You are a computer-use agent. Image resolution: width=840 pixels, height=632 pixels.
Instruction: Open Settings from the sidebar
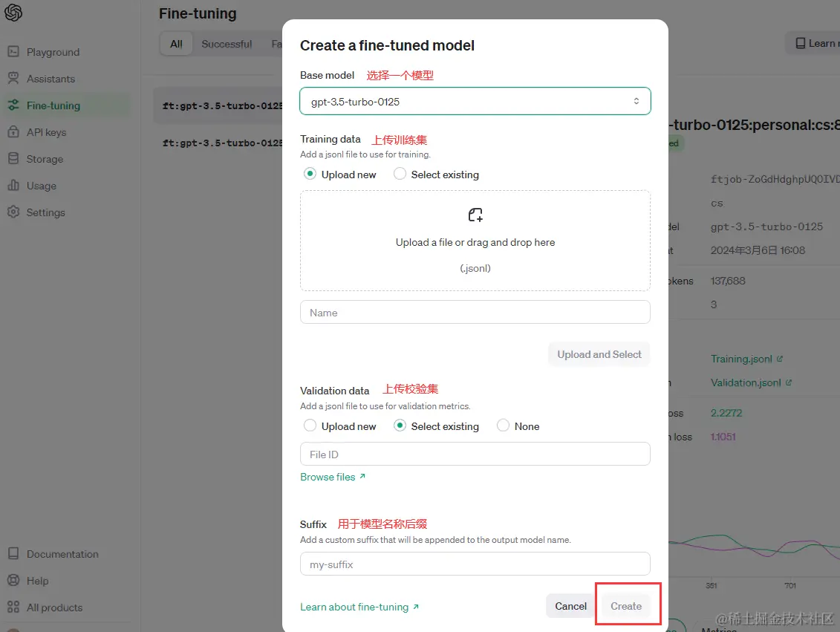[x=45, y=212]
